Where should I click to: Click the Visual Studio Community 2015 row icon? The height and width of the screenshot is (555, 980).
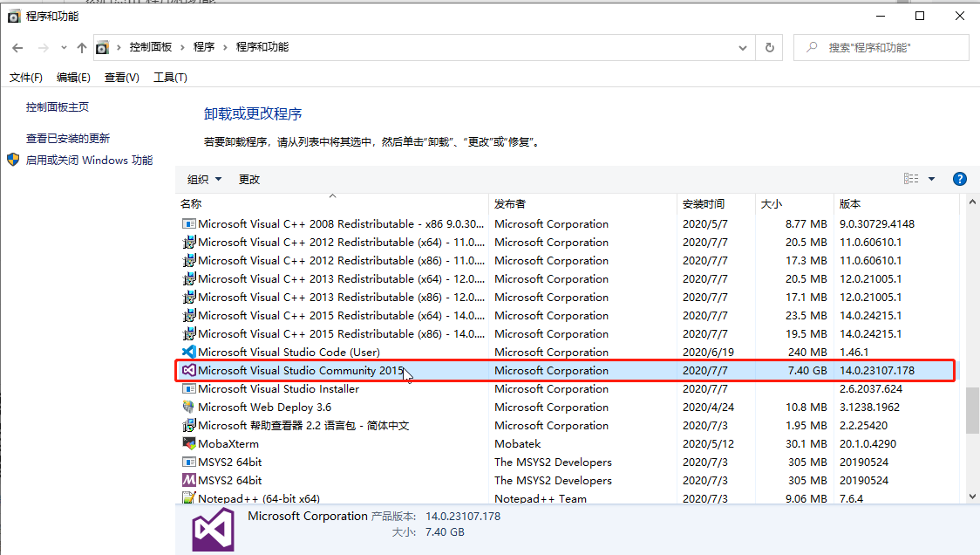(188, 370)
